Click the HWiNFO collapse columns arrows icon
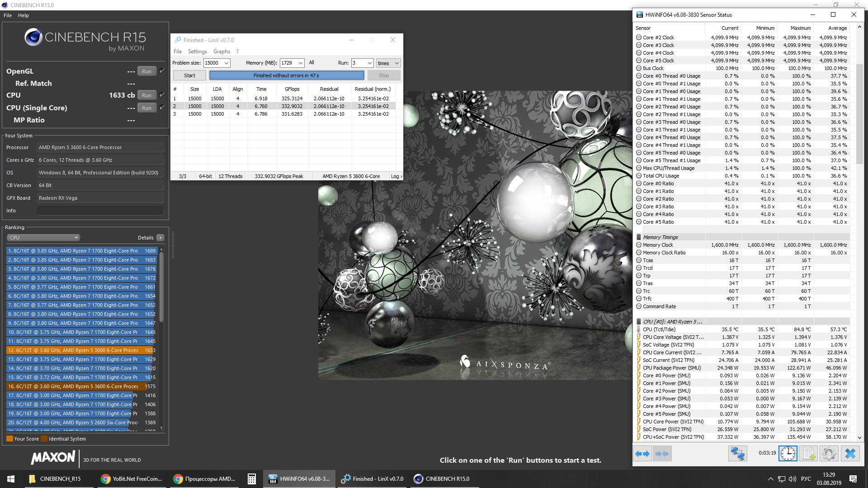The width and height of the screenshot is (868, 488). [662, 453]
